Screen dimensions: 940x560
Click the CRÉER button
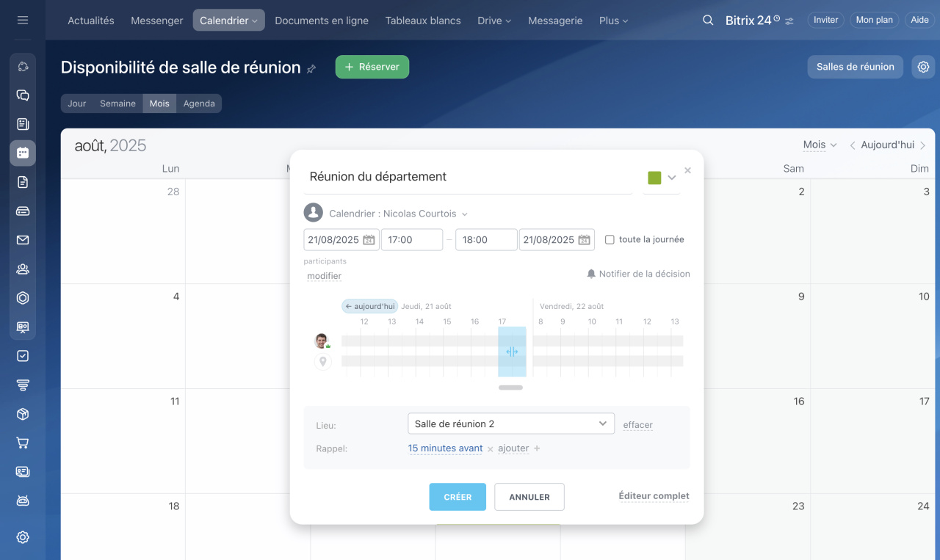pyautogui.click(x=458, y=497)
